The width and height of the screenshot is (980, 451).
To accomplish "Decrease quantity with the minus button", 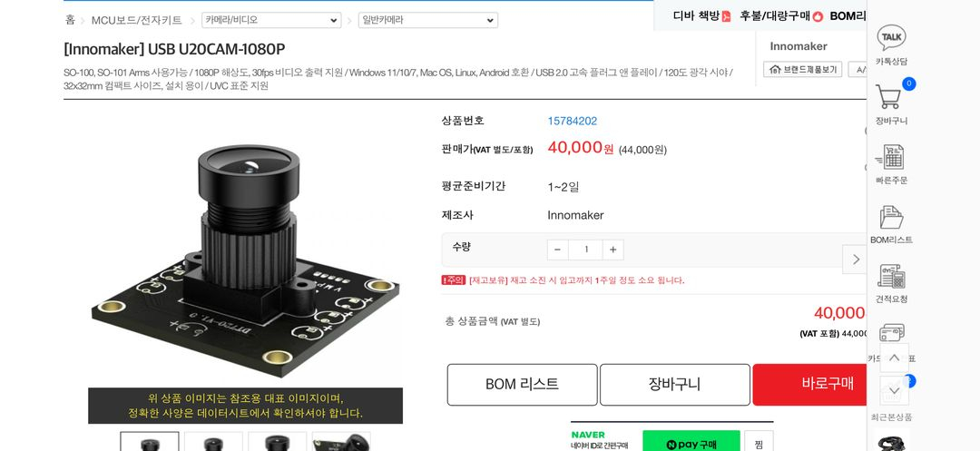I will pos(557,250).
